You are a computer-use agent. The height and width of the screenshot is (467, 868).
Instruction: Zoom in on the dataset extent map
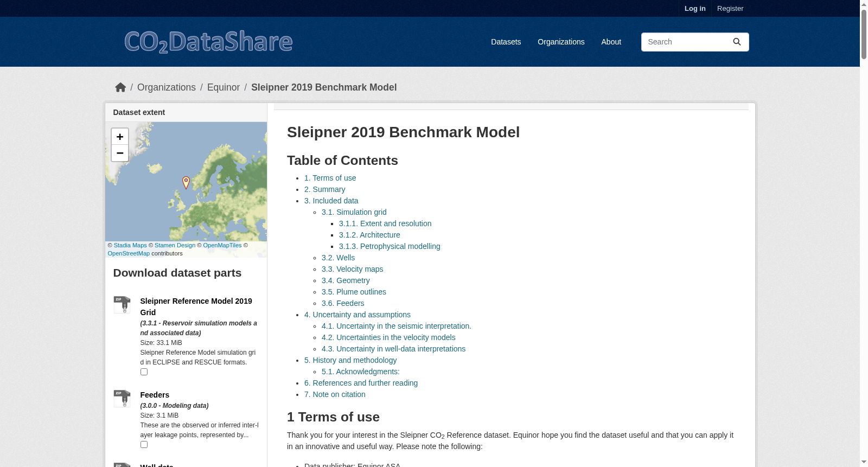(x=120, y=137)
